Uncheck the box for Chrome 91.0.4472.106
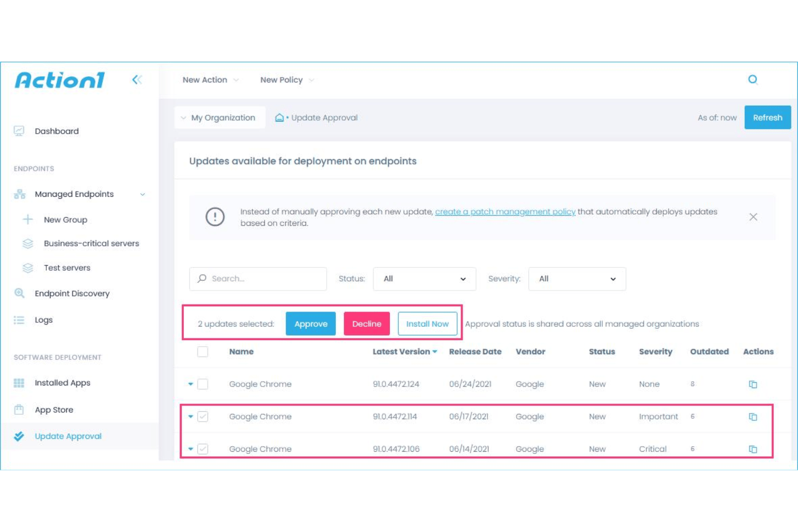The width and height of the screenshot is (798, 532). [x=203, y=448]
